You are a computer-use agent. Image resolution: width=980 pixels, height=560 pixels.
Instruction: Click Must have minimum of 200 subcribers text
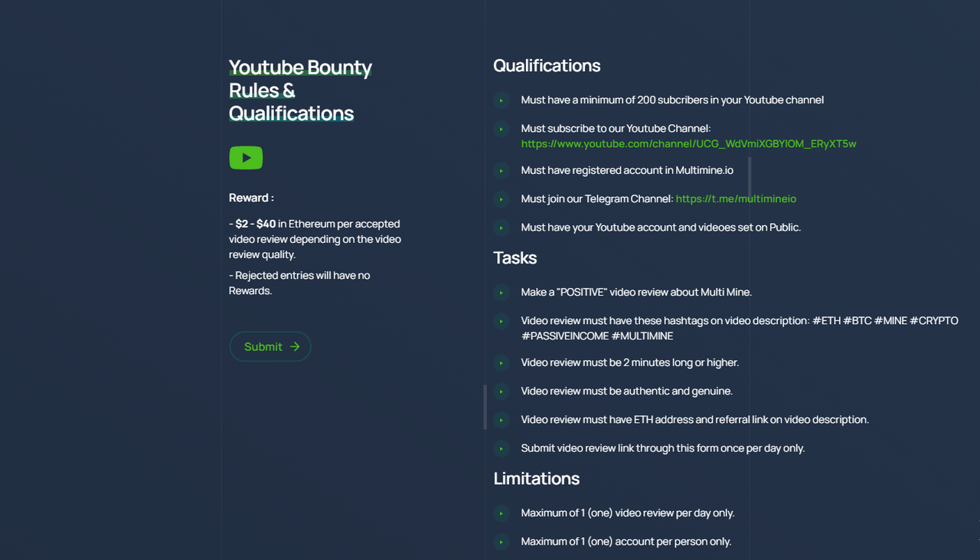click(672, 100)
